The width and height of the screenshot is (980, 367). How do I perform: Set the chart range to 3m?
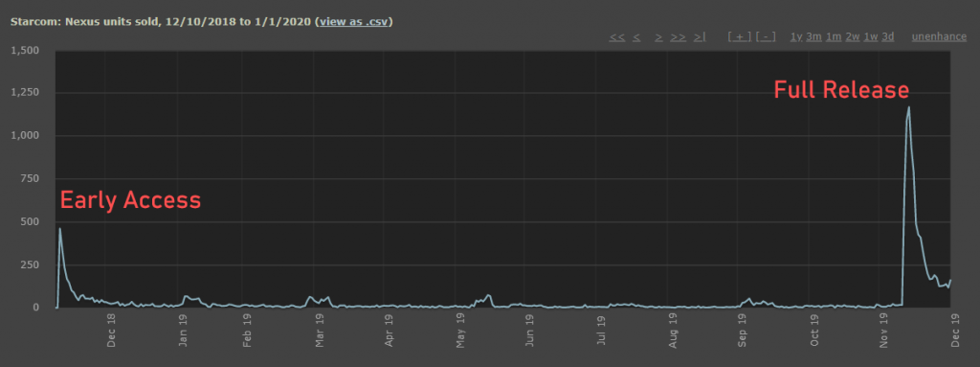813,37
